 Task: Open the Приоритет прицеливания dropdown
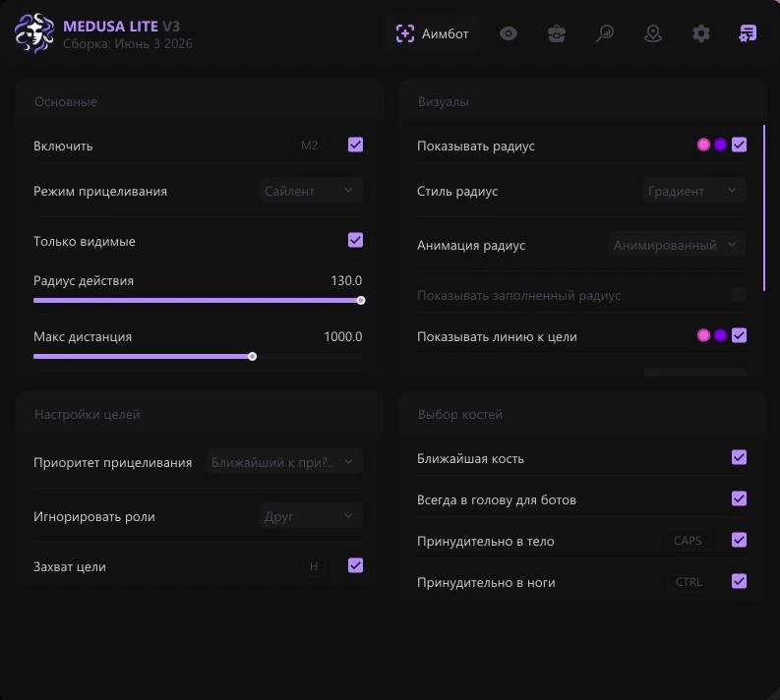[284, 462]
